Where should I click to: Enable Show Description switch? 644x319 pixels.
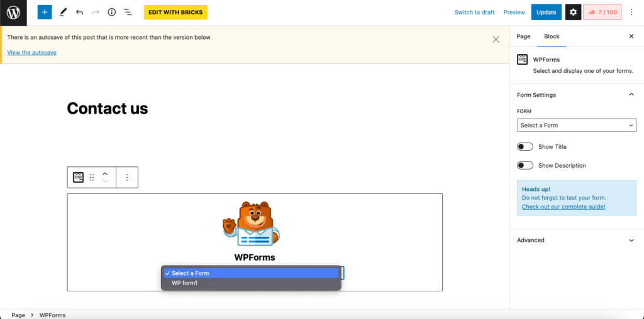525,166
